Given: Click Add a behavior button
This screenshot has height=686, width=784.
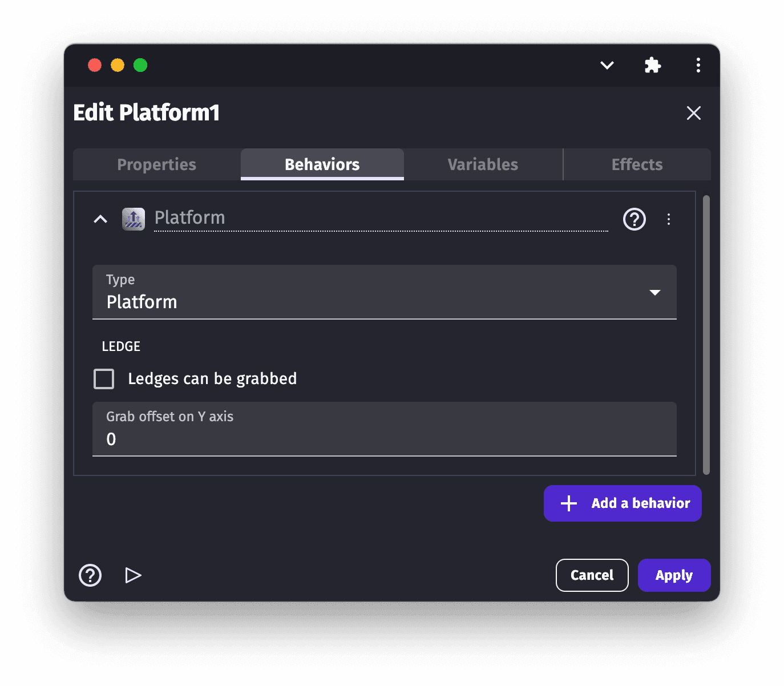Looking at the screenshot, I should (x=623, y=503).
